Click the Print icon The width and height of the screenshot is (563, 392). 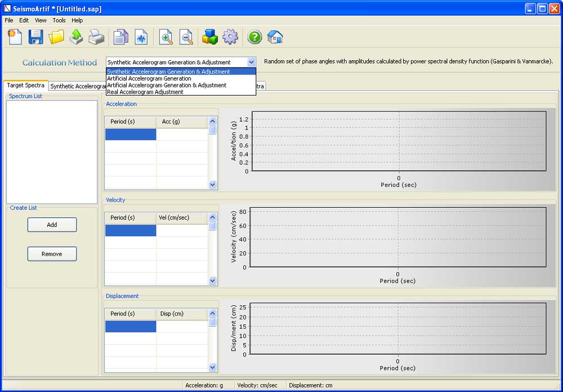[97, 37]
